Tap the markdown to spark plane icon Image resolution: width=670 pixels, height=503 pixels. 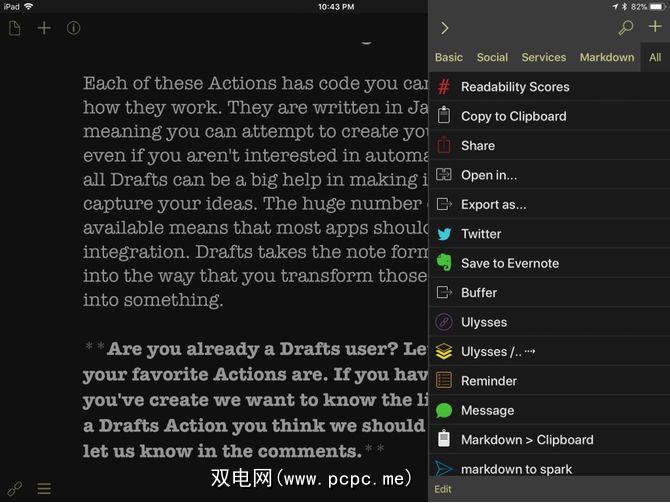(444, 468)
